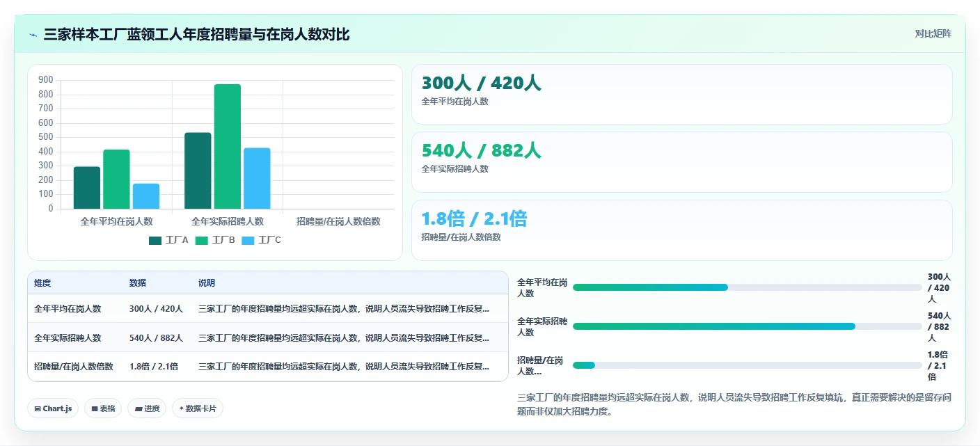Click the description text in 全年平均在岗人数 row
This screenshot has height=446, width=980.
[344, 309]
